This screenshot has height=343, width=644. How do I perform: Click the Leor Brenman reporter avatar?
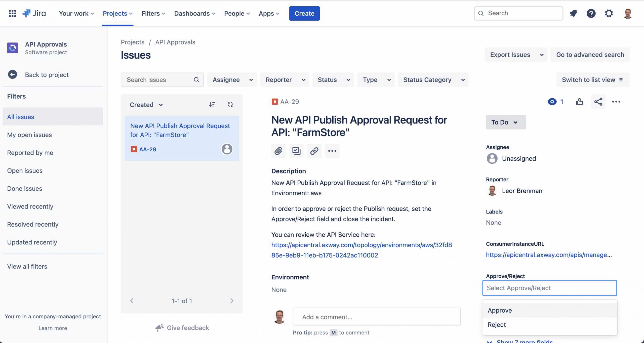(x=492, y=191)
